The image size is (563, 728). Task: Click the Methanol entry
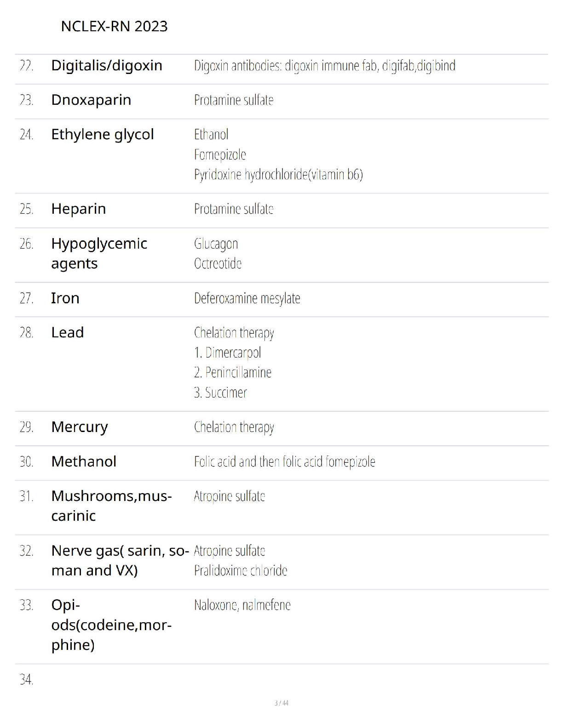(x=84, y=461)
